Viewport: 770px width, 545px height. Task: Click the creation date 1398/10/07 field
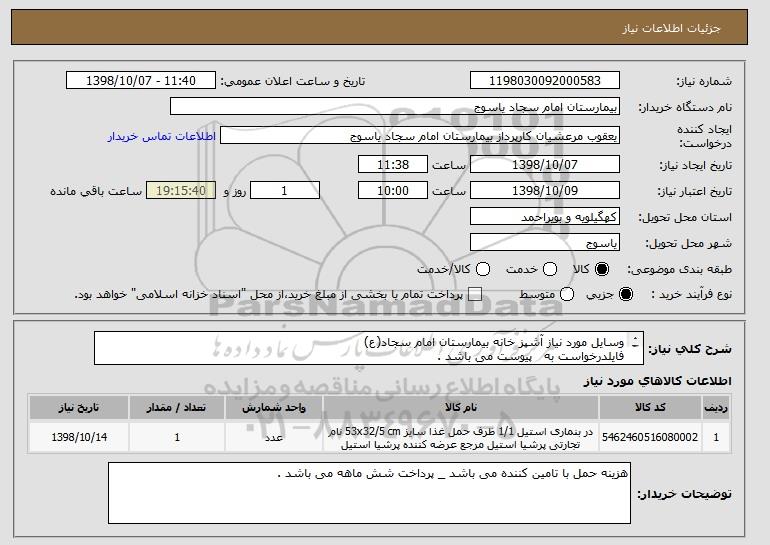545,164
